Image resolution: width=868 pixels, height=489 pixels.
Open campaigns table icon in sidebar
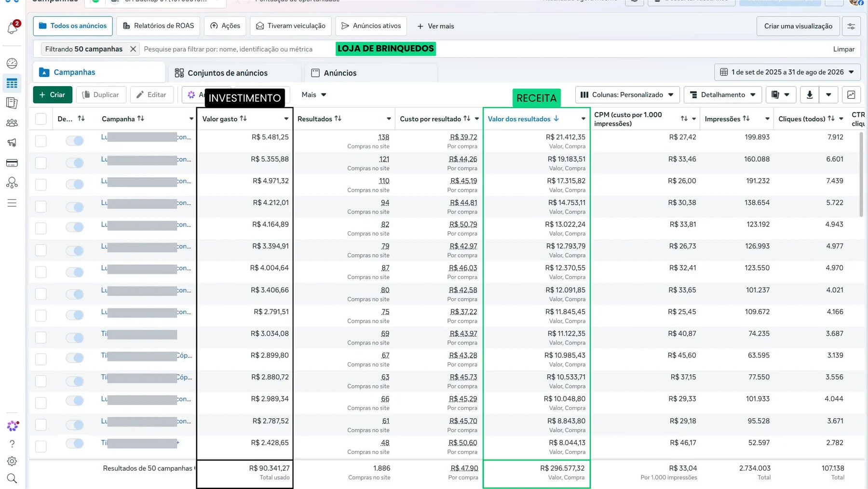point(12,83)
